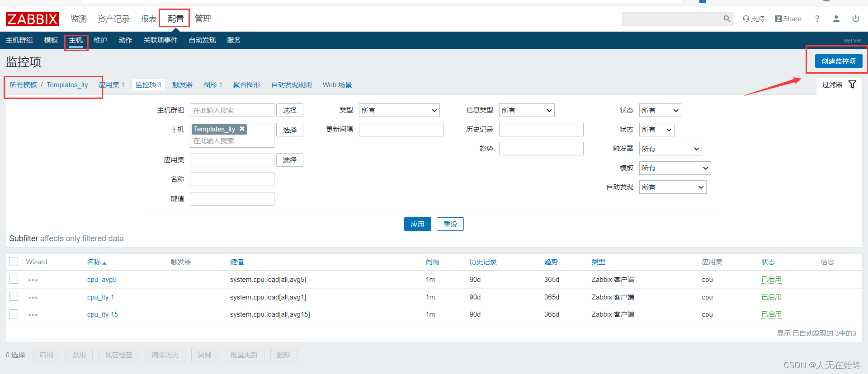Click the 重设 reset button
The image size is (868, 374).
(450, 224)
